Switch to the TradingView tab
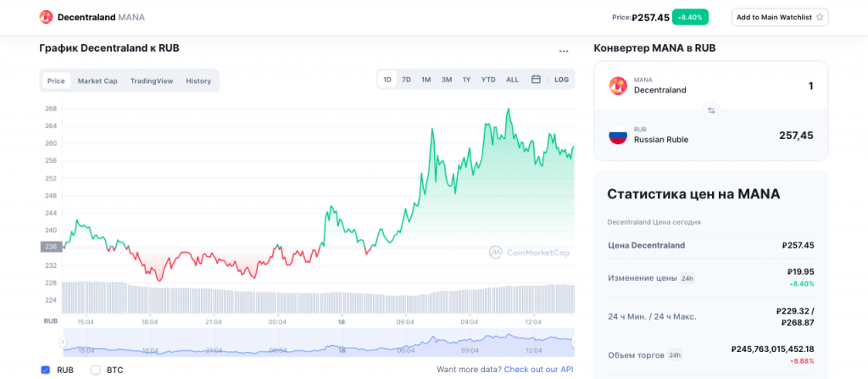868x379 pixels. pyautogui.click(x=152, y=81)
